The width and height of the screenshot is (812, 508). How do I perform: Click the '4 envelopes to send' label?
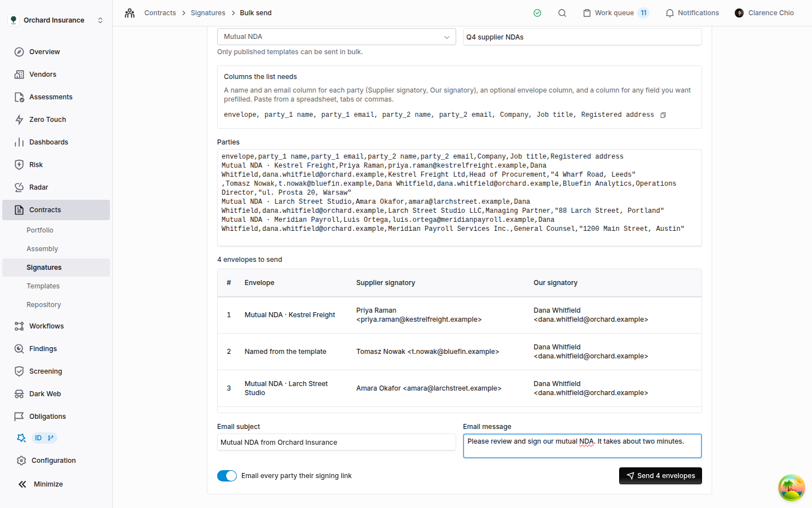(250, 260)
